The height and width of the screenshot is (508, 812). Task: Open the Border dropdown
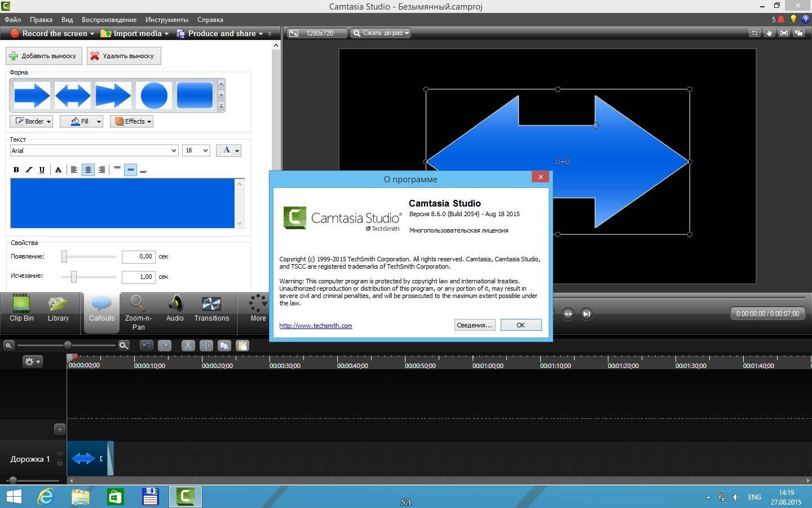(x=32, y=121)
